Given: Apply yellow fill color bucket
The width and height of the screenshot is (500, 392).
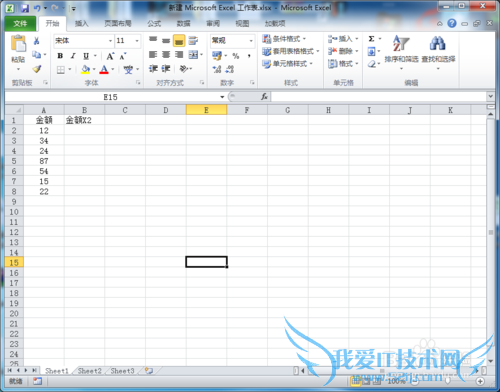Looking at the screenshot, I should point(85,70).
